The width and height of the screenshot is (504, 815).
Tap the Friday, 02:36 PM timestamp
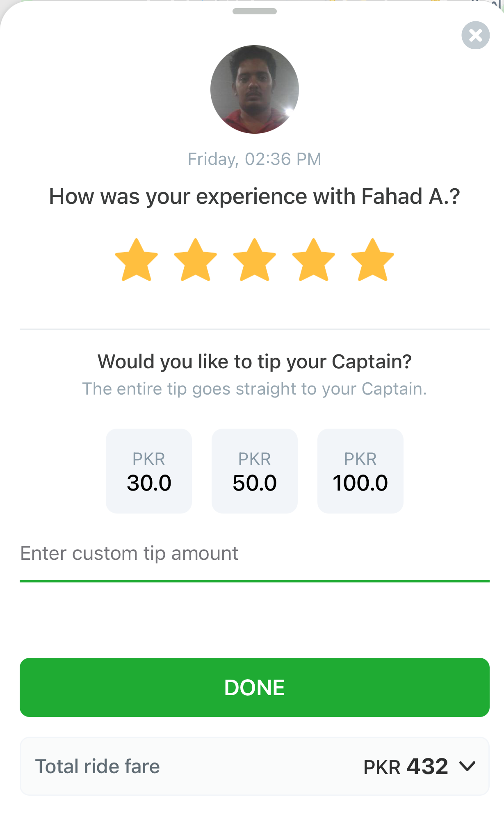coord(255,159)
